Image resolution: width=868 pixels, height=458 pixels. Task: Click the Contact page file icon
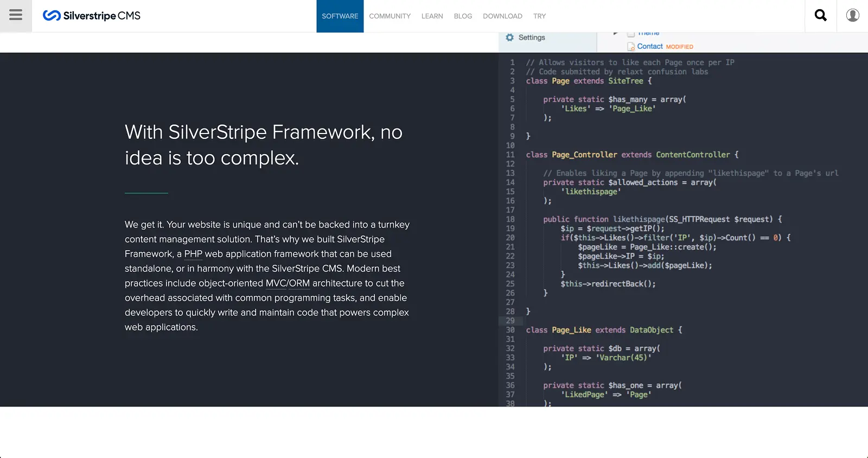click(x=631, y=47)
